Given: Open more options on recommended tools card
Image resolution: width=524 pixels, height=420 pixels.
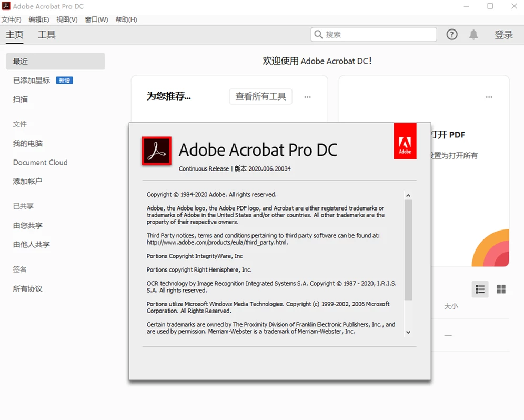Looking at the screenshot, I should pos(307,97).
